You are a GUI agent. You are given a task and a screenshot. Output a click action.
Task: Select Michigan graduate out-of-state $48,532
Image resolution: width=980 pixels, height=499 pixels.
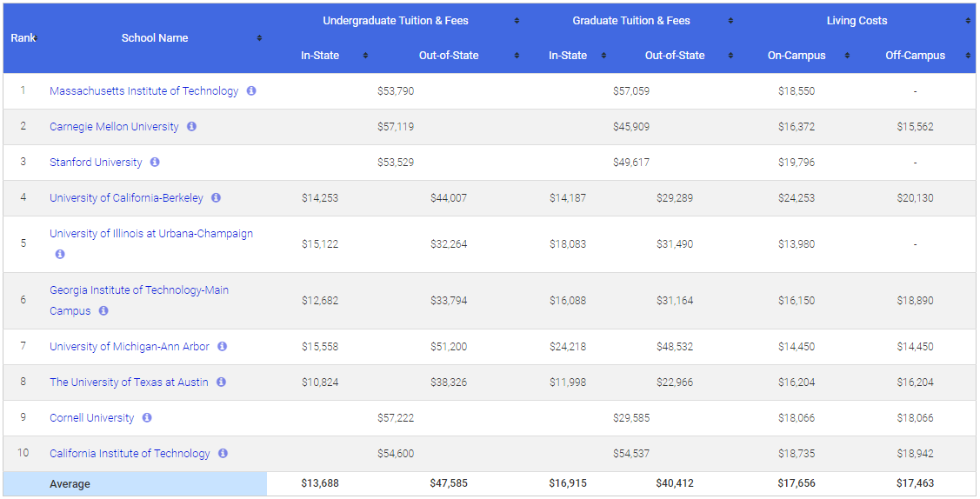click(675, 347)
